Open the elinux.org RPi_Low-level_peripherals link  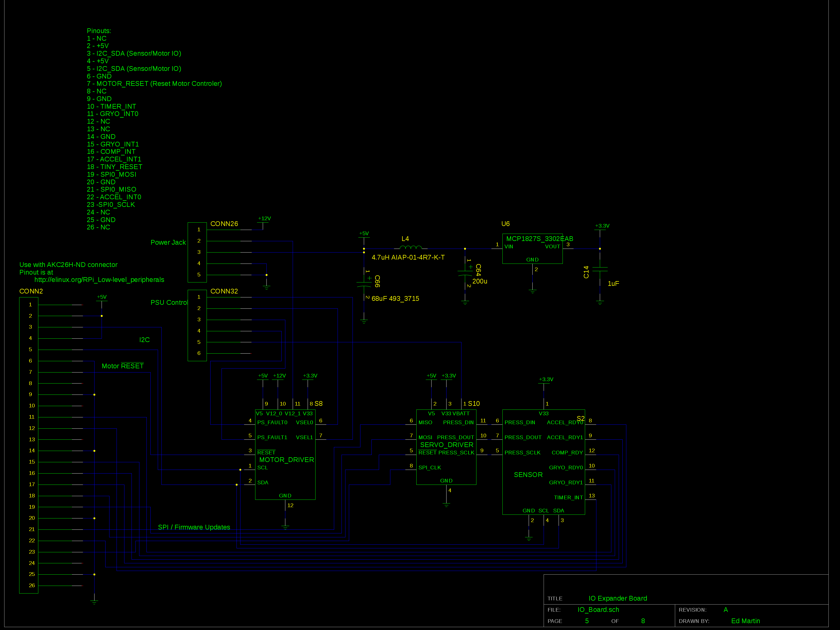[x=99, y=280]
